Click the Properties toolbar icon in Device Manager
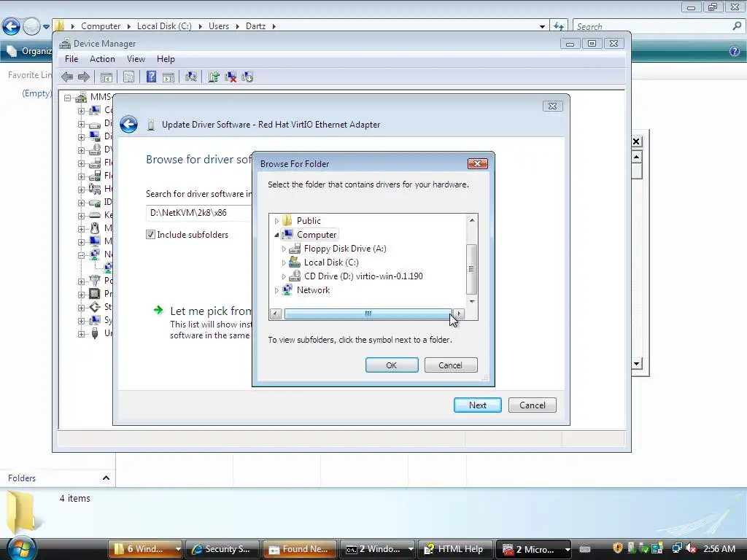The width and height of the screenshot is (747, 560). click(128, 77)
